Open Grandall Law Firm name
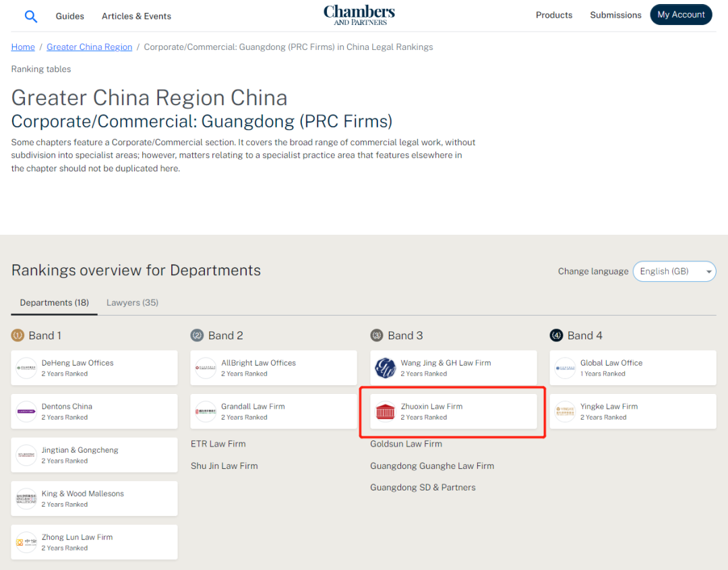Viewport: 728px width, 570px height. [x=253, y=407]
